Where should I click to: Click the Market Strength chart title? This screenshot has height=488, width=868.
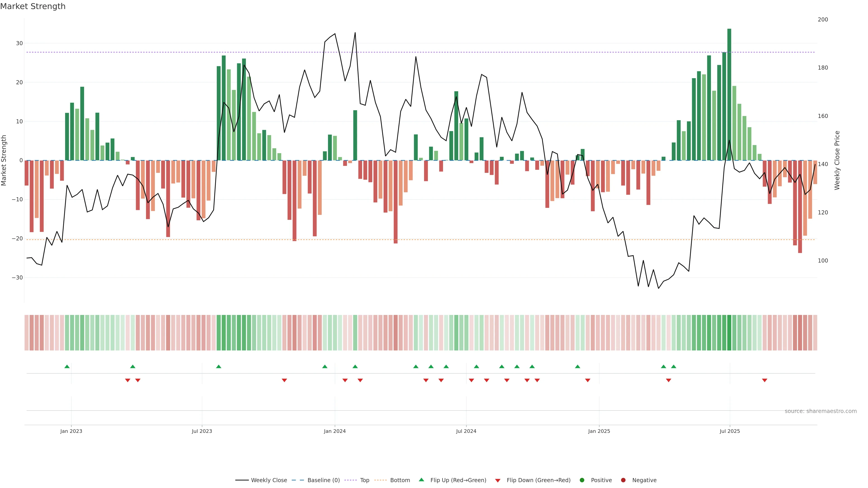tap(33, 6)
